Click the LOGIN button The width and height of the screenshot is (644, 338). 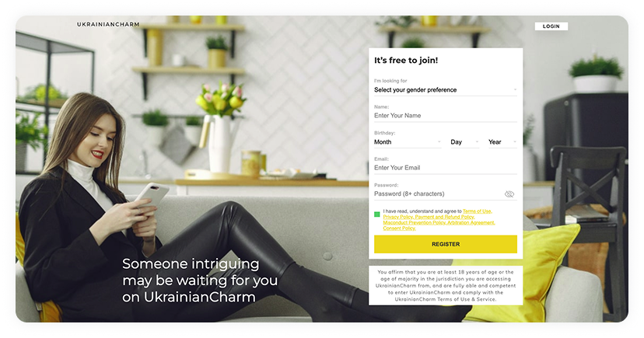(x=551, y=26)
